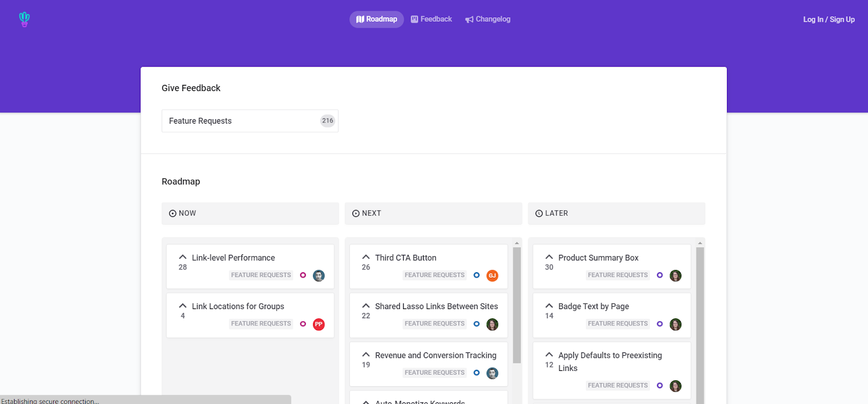Click avatar on Revenue and Conversion Tracking card
The width and height of the screenshot is (868, 404).
(493, 373)
